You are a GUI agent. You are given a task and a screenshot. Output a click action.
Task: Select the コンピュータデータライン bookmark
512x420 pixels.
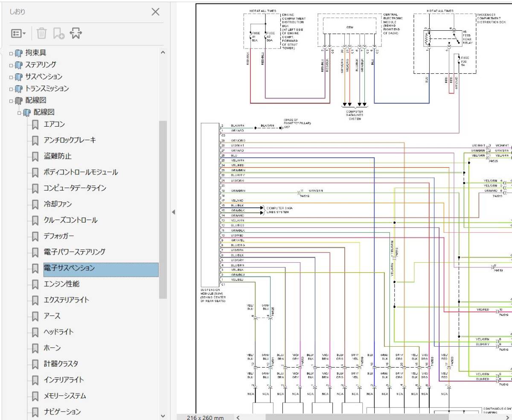(75, 188)
